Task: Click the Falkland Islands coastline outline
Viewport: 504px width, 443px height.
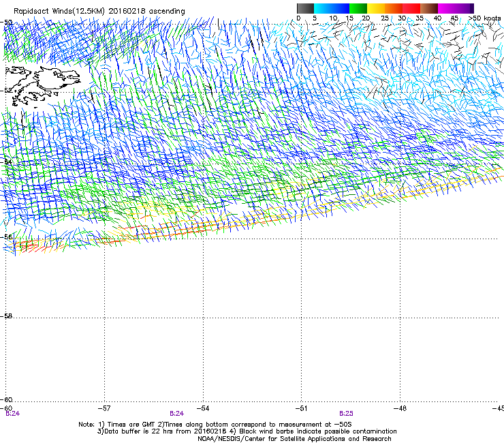Action: tap(43, 86)
